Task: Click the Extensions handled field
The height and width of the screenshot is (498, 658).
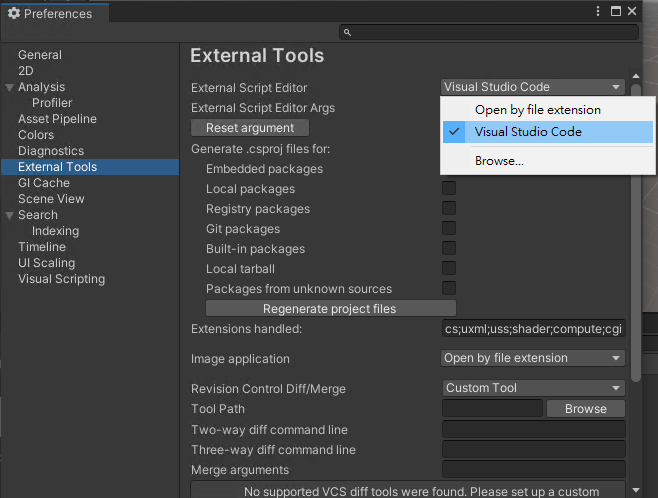Action: tap(533, 329)
